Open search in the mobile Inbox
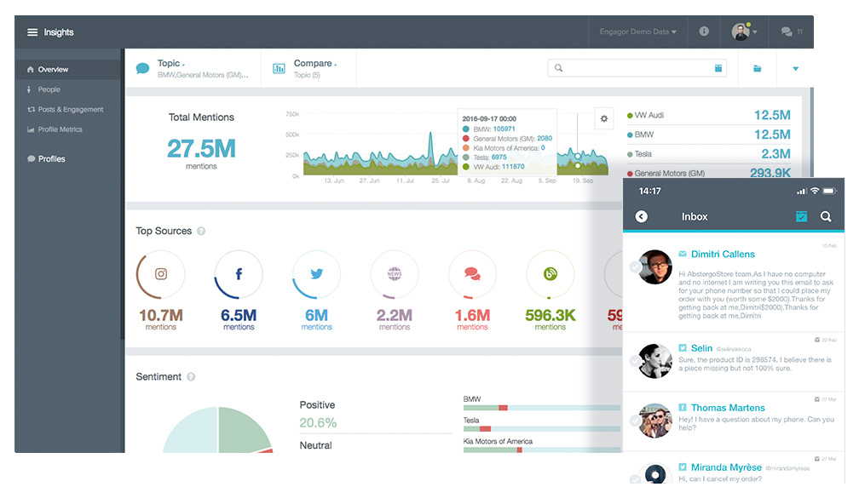This screenshot has height=504, width=859. click(x=826, y=217)
